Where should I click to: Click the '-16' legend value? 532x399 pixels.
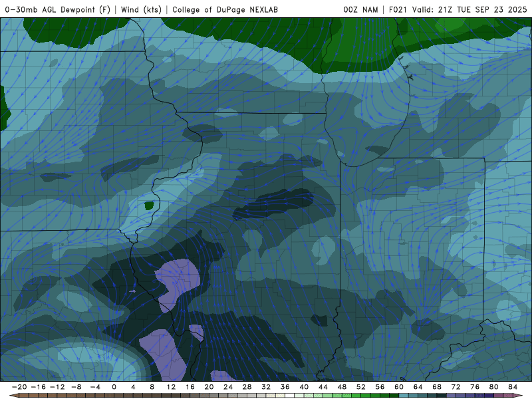(x=38, y=387)
